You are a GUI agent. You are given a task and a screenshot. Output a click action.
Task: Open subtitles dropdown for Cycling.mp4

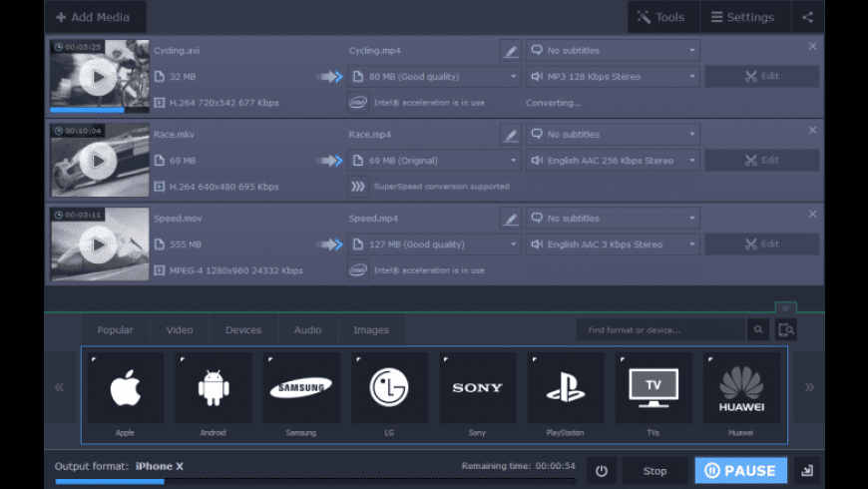pos(613,50)
